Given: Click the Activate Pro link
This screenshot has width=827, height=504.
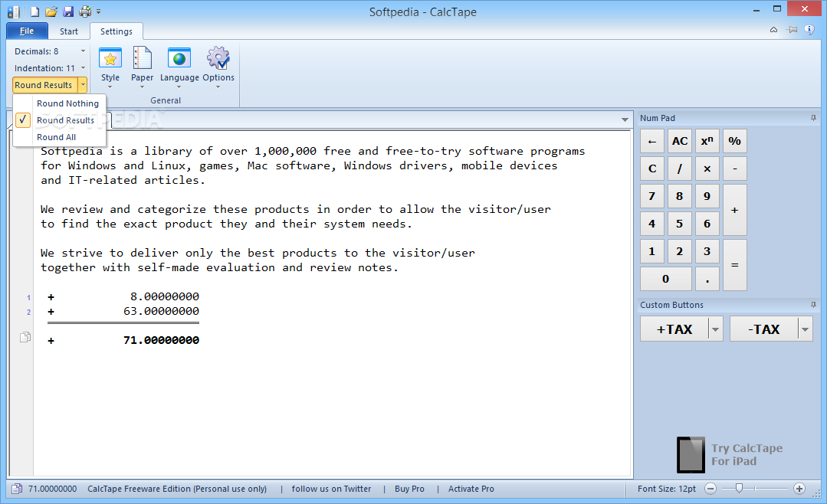Looking at the screenshot, I should click(471, 489).
